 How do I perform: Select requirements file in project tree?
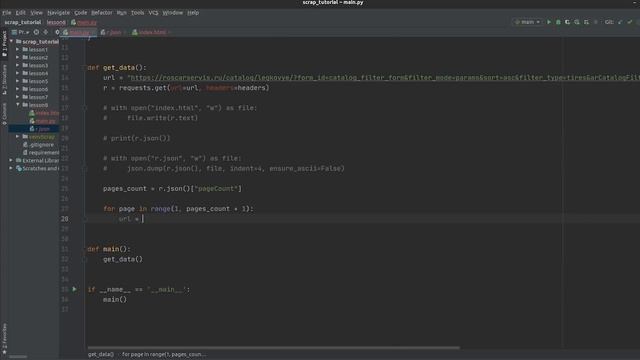coord(41,153)
